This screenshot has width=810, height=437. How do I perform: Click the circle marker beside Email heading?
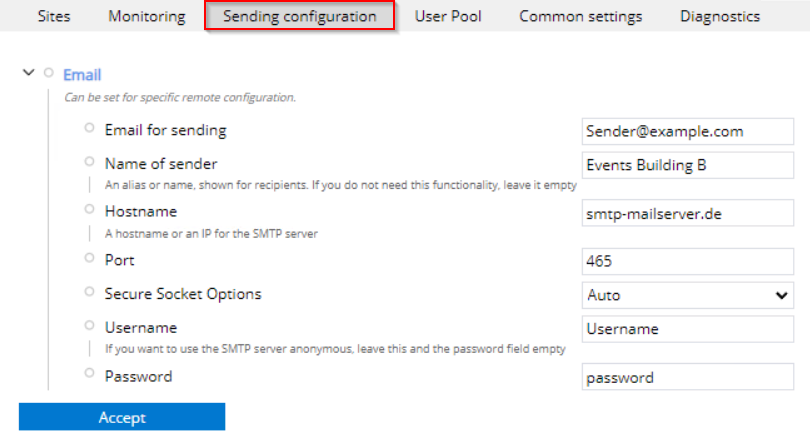point(49,73)
